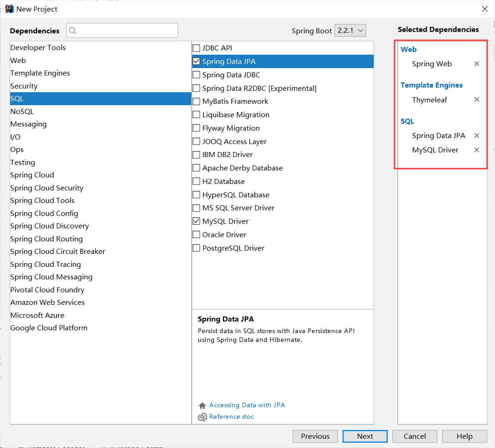
Task: Open the Accessing Data with JPA link
Action: (247, 405)
